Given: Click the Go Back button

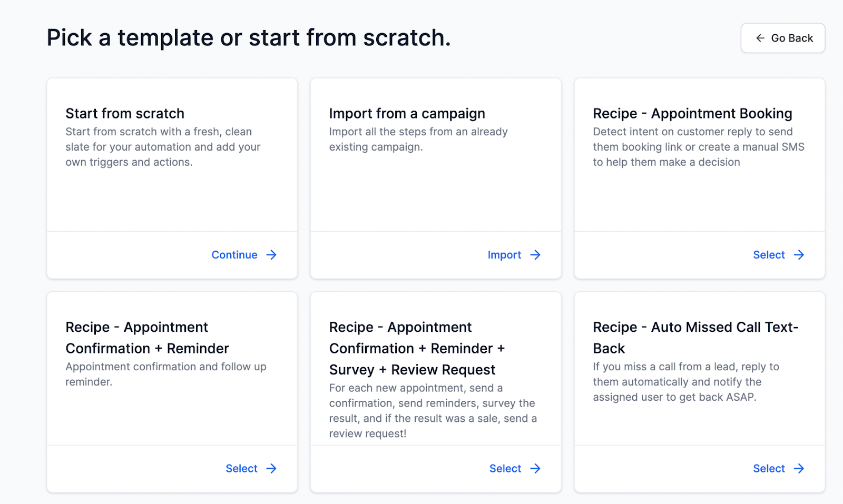Looking at the screenshot, I should pos(783,38).
